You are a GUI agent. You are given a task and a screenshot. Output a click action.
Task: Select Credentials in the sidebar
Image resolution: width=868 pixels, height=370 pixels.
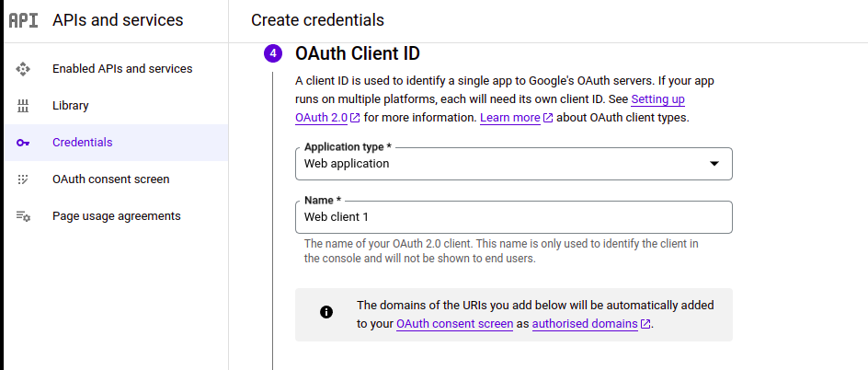[83, 143]
